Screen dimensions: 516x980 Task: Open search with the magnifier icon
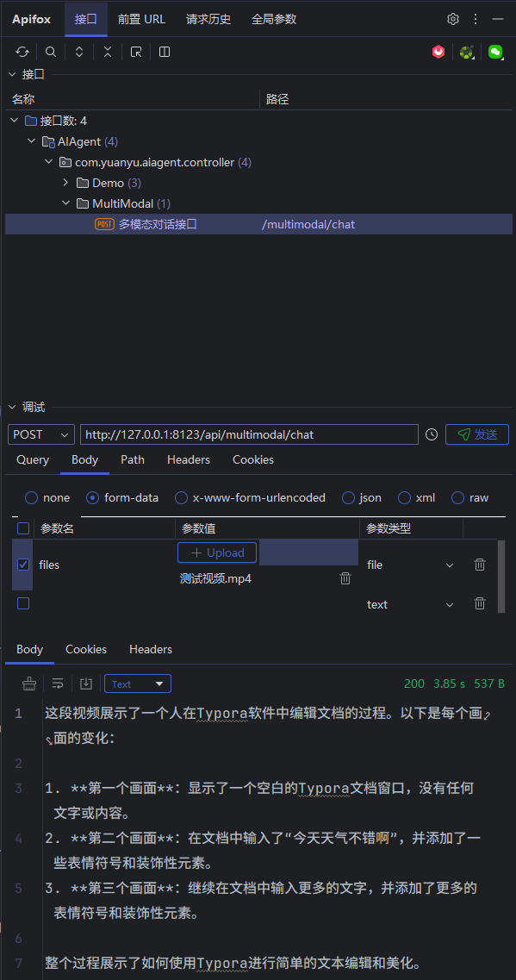[51, 52]
